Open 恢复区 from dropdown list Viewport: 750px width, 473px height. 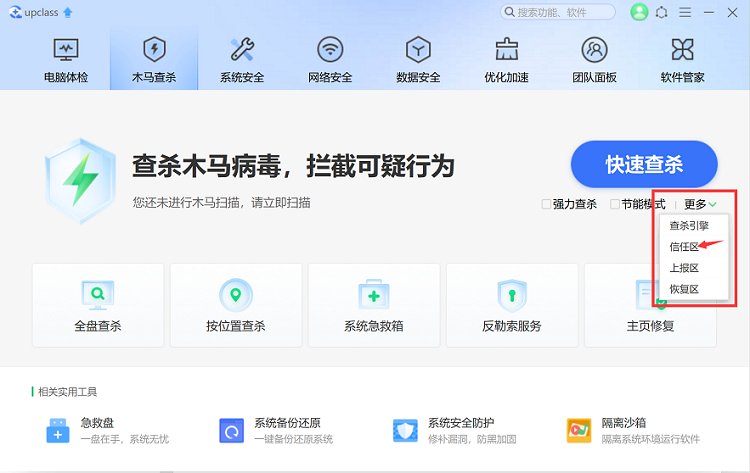point(683,289)
